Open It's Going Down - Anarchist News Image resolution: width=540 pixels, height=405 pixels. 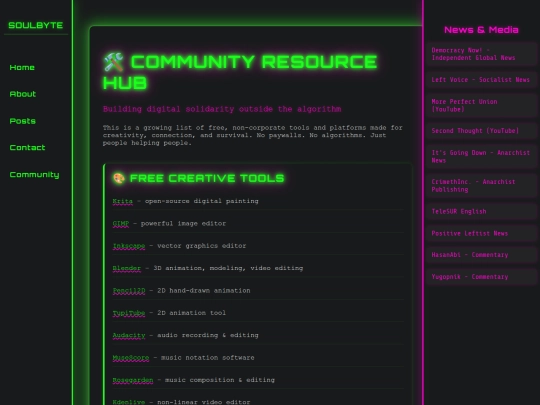coord(481,157)
